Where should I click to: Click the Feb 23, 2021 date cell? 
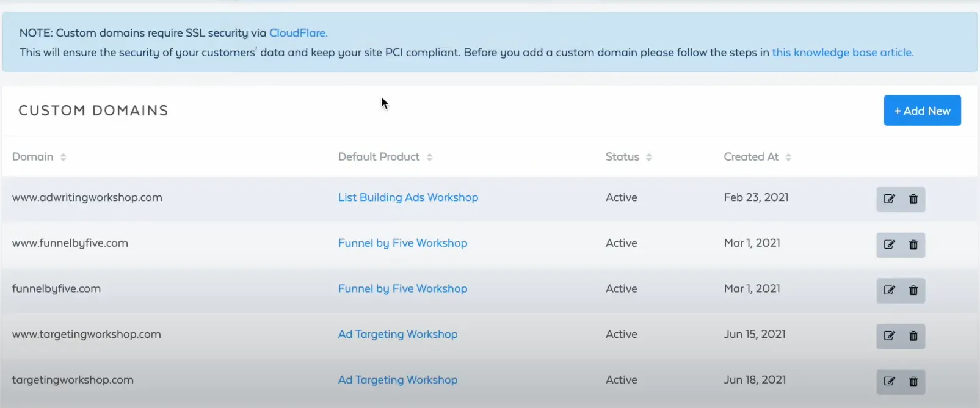coord(756,197)
